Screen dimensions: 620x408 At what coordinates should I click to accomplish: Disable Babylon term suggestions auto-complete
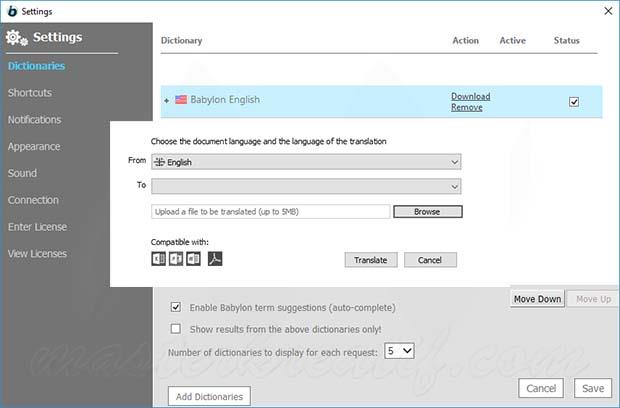176,307
